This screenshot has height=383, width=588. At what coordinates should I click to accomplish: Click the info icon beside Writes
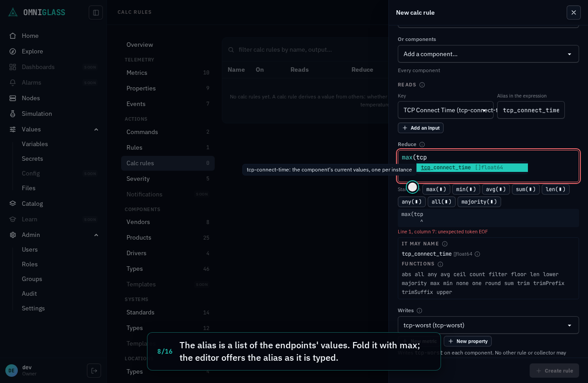(x=419, y=310)
